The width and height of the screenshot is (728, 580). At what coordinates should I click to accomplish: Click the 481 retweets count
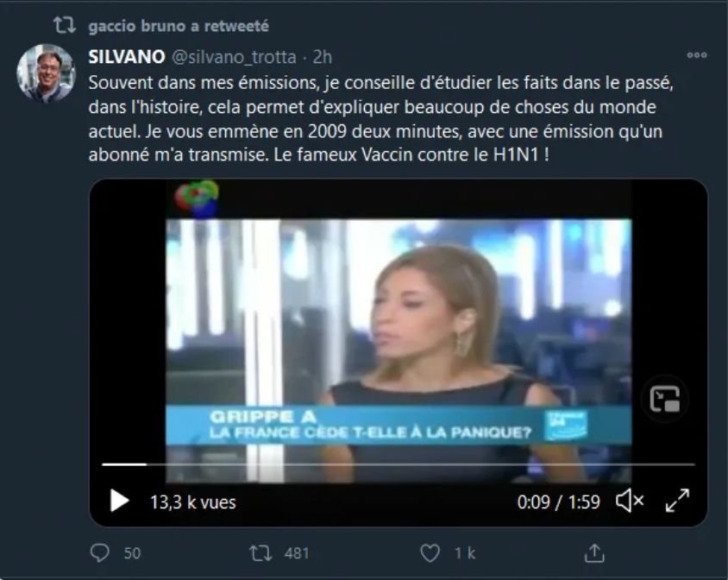297,553
